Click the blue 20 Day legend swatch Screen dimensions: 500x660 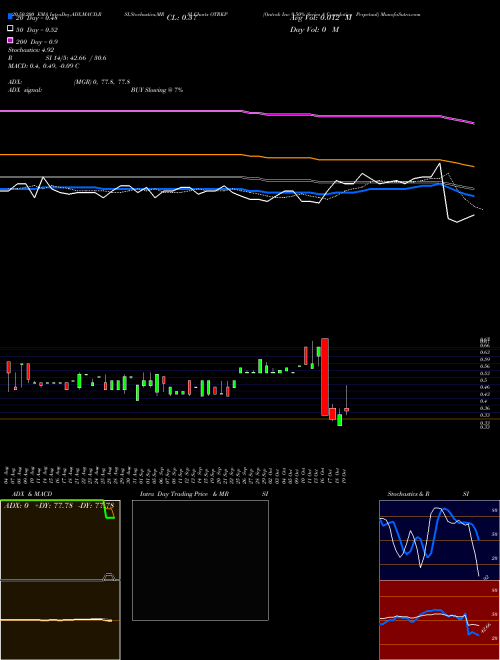(x=10, y=17)
